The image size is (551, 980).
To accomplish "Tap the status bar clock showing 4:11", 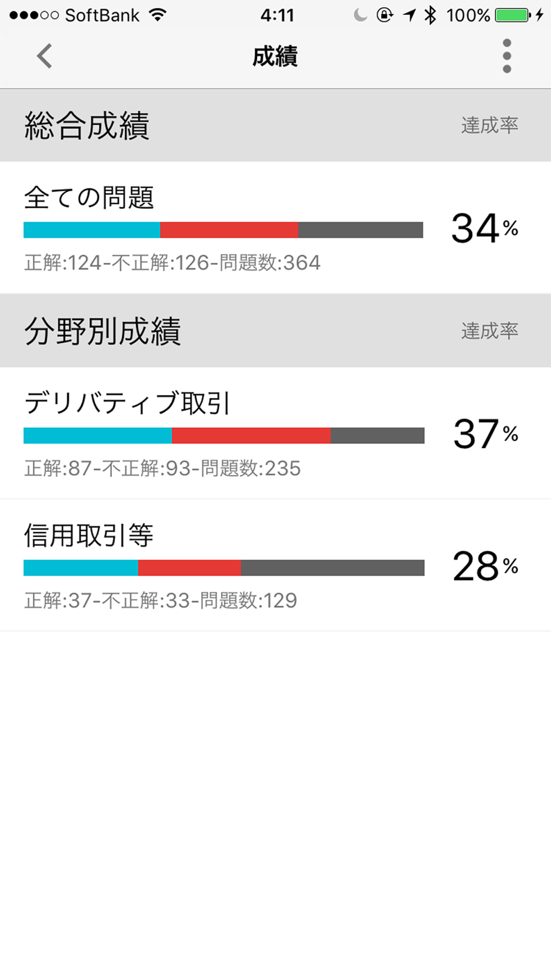I will pyautogui.click(x=277, y=15).
